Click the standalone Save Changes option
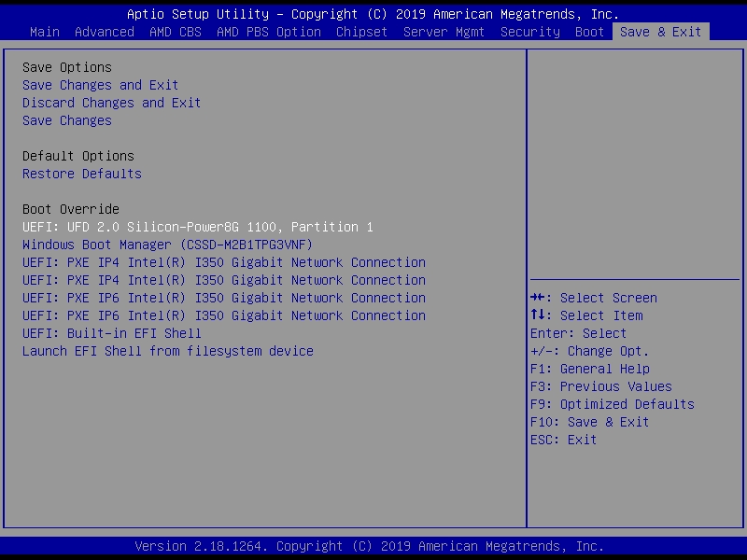Image resolution: width=747 pixels, height=560 pixels. point(66,120)
